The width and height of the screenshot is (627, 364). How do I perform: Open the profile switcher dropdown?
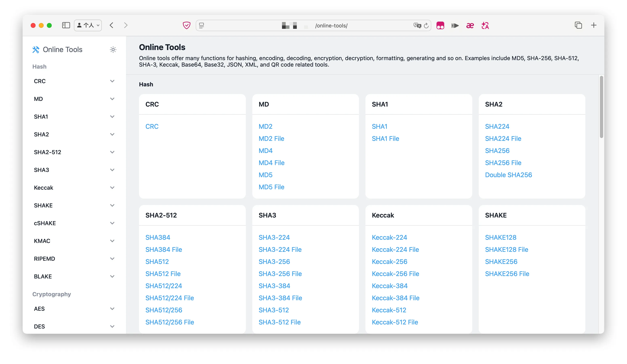[x=88, y=25]
